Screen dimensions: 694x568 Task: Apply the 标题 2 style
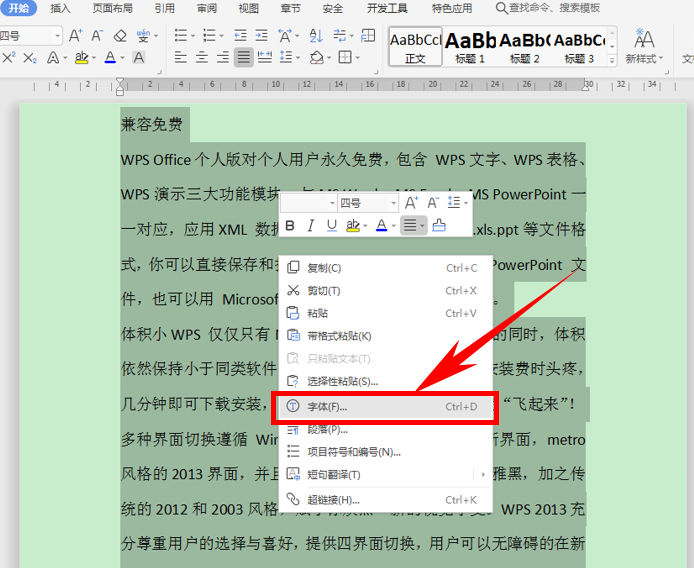pyautogui.click(x=524, y=46)
